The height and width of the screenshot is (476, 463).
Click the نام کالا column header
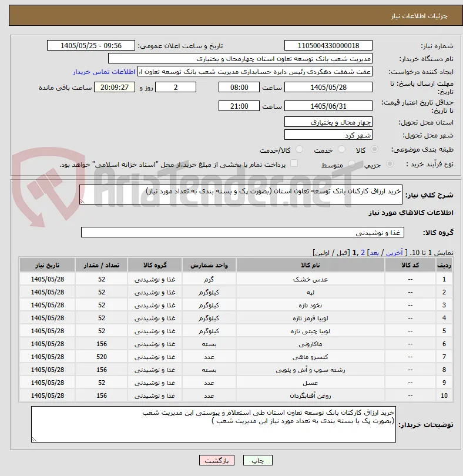[310, 265]
